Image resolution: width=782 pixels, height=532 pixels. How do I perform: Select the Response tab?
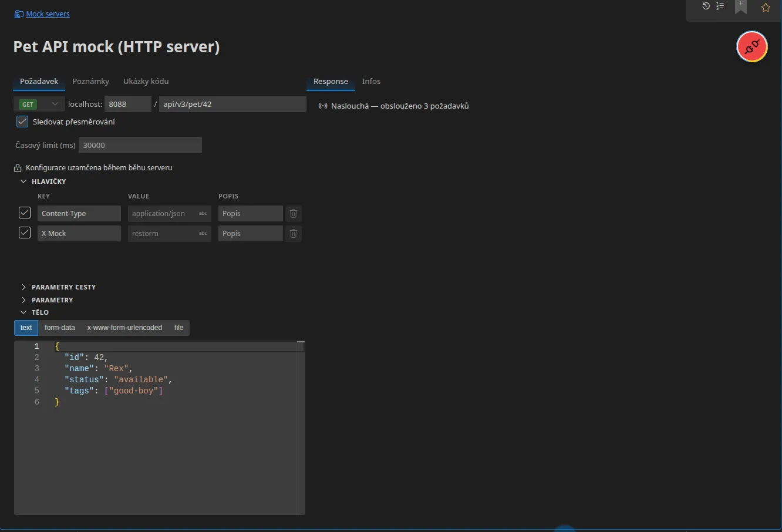pyautogui.click(x=331, y=82)
